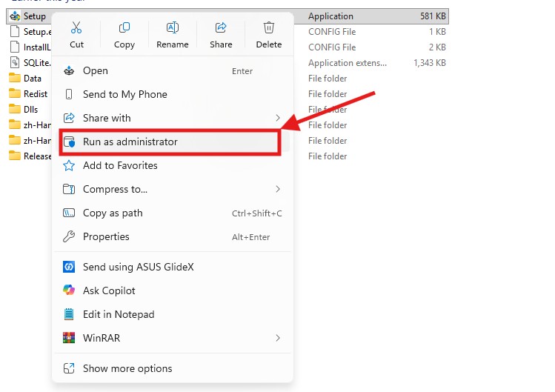
Task: Choose Open from the context menu
Action: (x=173, y=71)
